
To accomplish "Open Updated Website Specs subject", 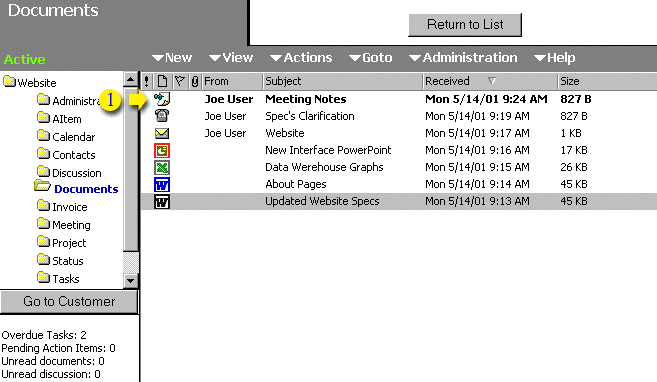I will 322,201.
